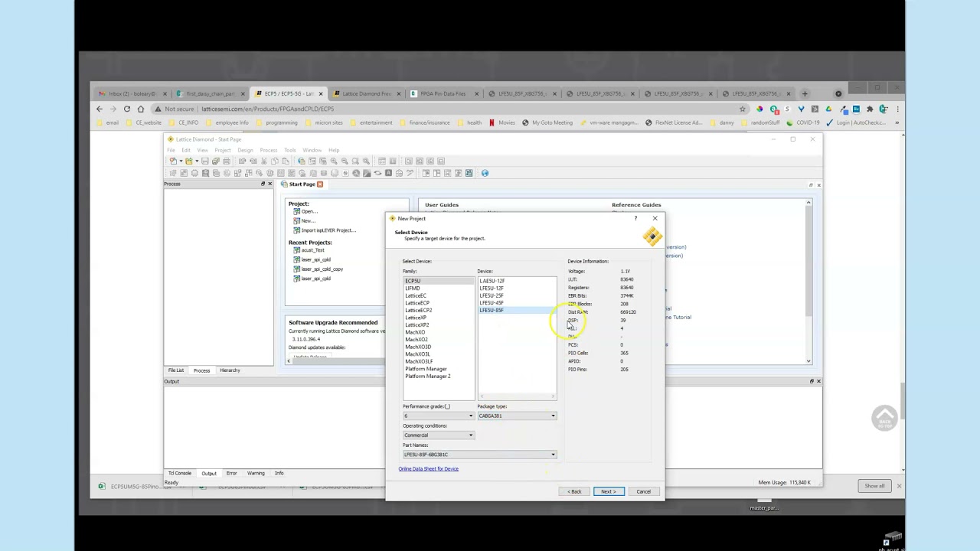
Task: Click the help question mark in New Project dialog
Action: 635,219
